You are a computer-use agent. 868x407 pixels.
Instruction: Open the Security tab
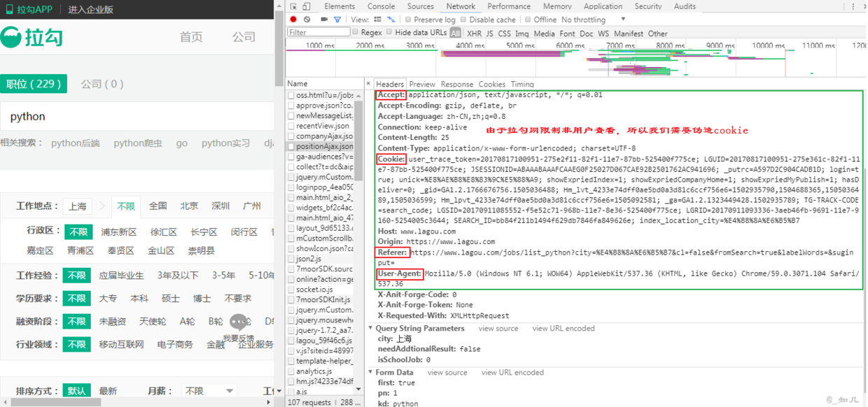(648, 6)
